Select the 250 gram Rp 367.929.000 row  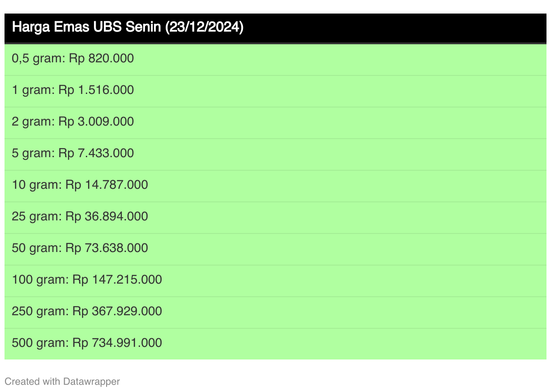(275, 312)
